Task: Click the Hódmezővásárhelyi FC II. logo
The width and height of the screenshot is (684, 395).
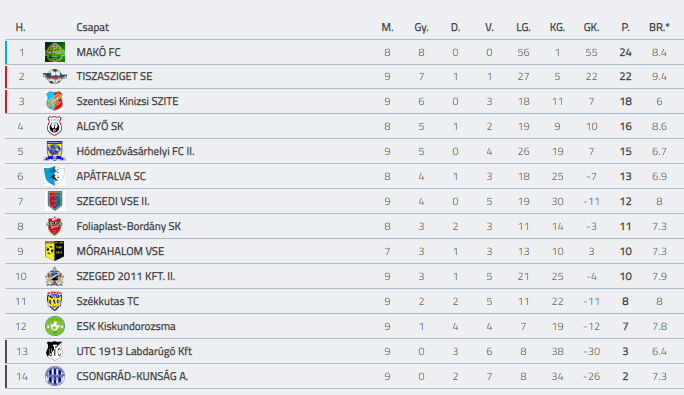Action: (55, 151)
